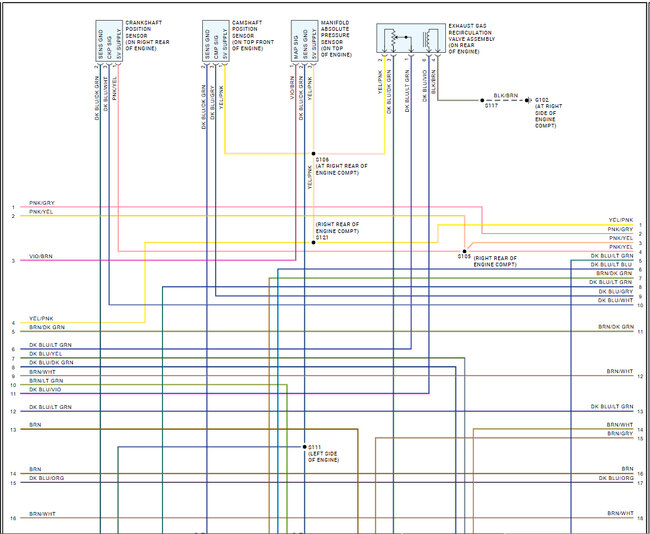
Task: Click left-side BRN/LT GRN label at pin 10
Action: pyautogui.click(x=46, y=381)
